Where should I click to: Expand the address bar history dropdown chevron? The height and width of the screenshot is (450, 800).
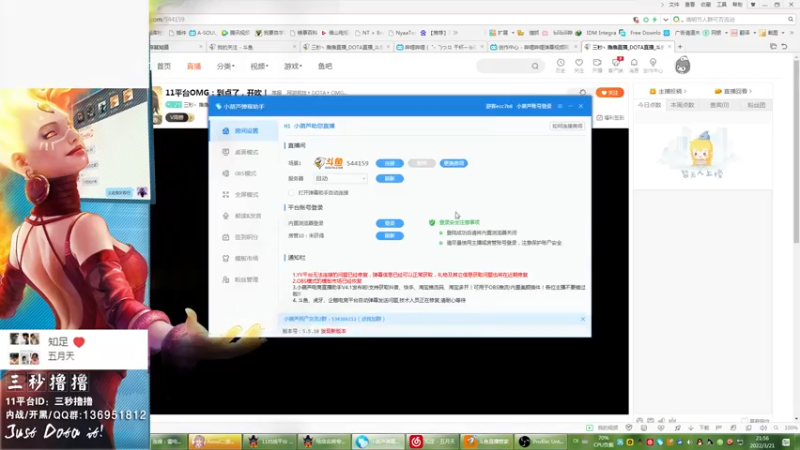665,19
